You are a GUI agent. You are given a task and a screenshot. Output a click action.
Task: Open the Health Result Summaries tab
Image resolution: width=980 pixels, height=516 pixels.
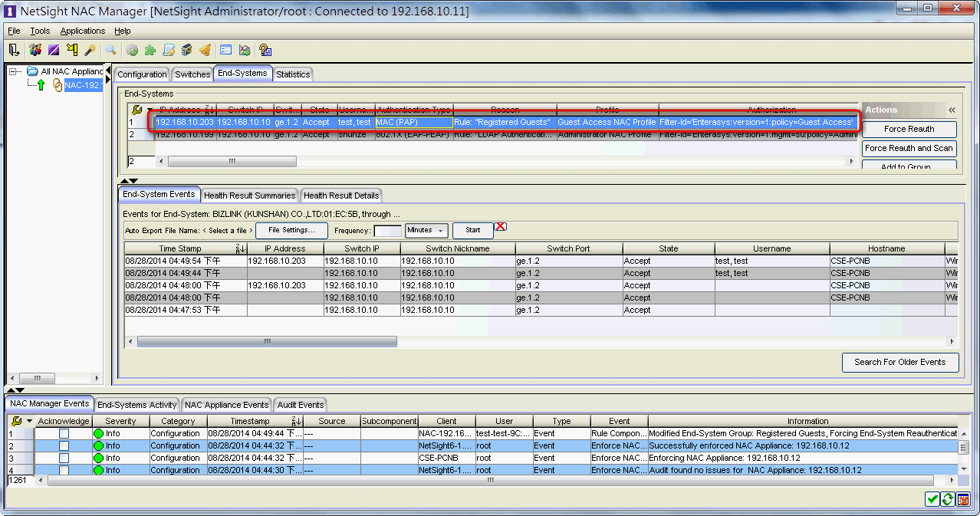click(x=249, y=196)
